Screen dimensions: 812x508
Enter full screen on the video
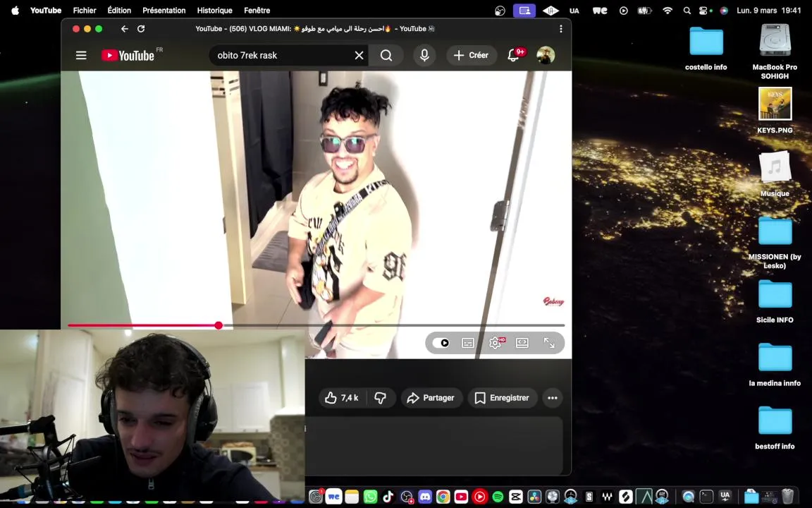(549, 343)
